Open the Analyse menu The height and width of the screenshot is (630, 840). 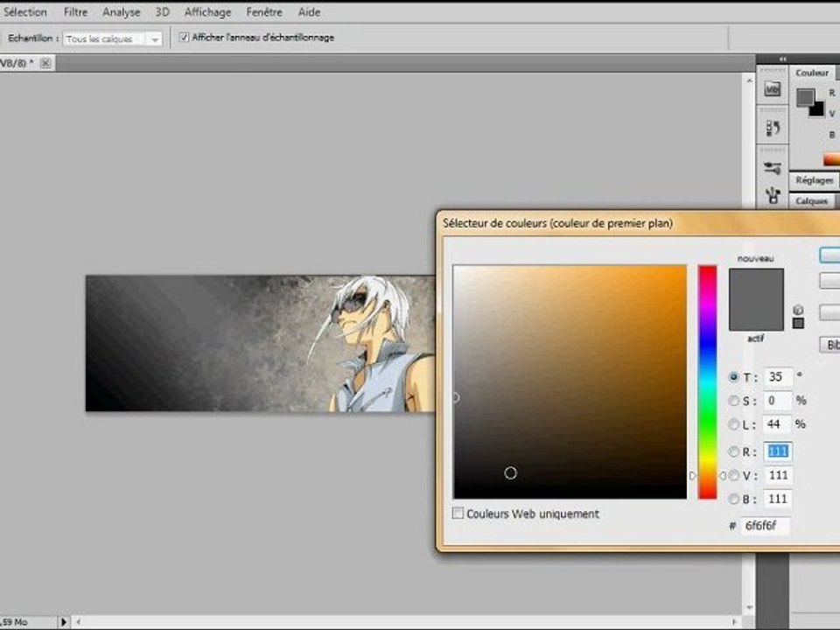[121, 11]
